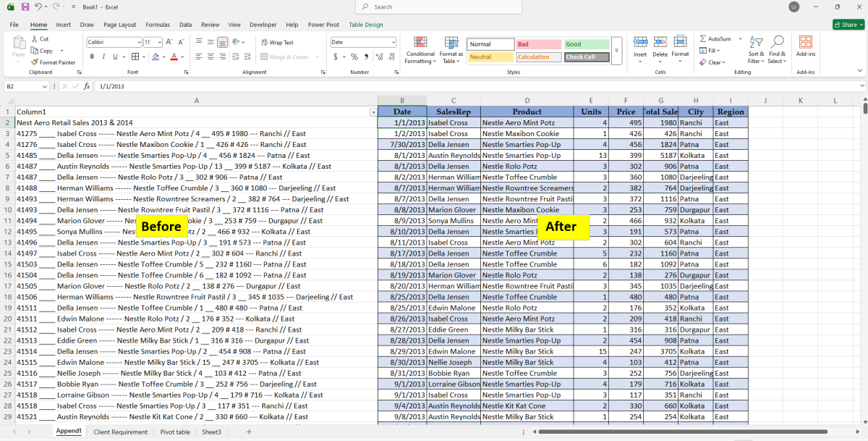The width and height of the screenshot is (868, 441).
Task: Open the font size dropdown
Action: 158,42
